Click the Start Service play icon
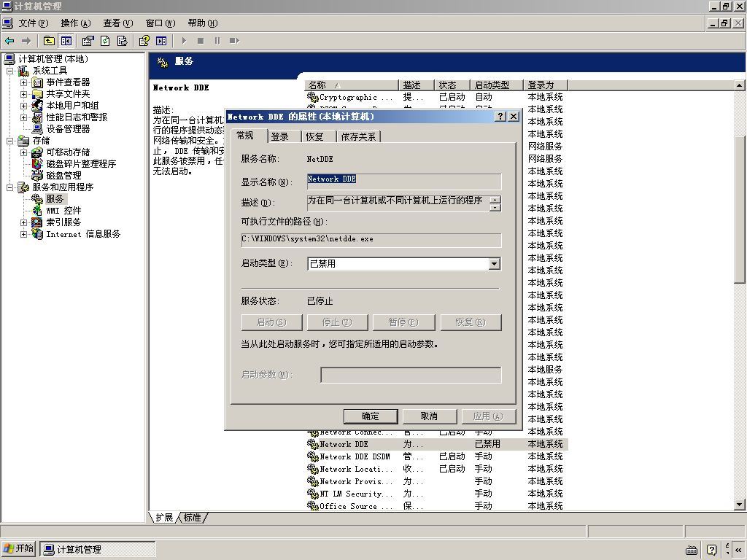Image resolution: width=747 pixels, height=560 pixels. tap(184, 41)
